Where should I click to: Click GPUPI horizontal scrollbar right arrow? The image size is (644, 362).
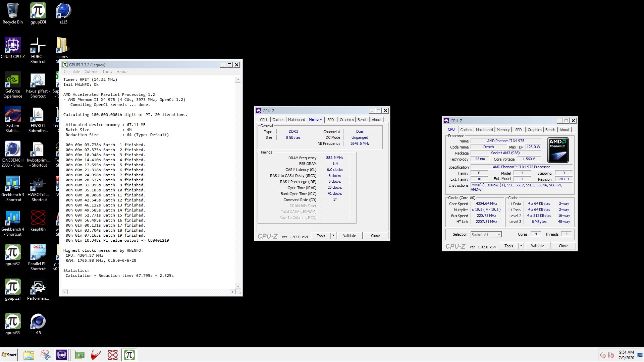pos(232,292)
